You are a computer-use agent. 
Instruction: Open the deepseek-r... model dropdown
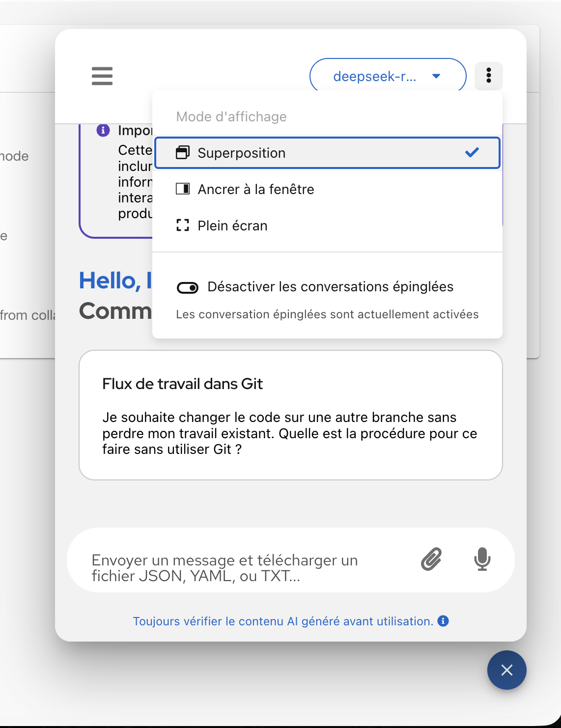tap(388, 76)
